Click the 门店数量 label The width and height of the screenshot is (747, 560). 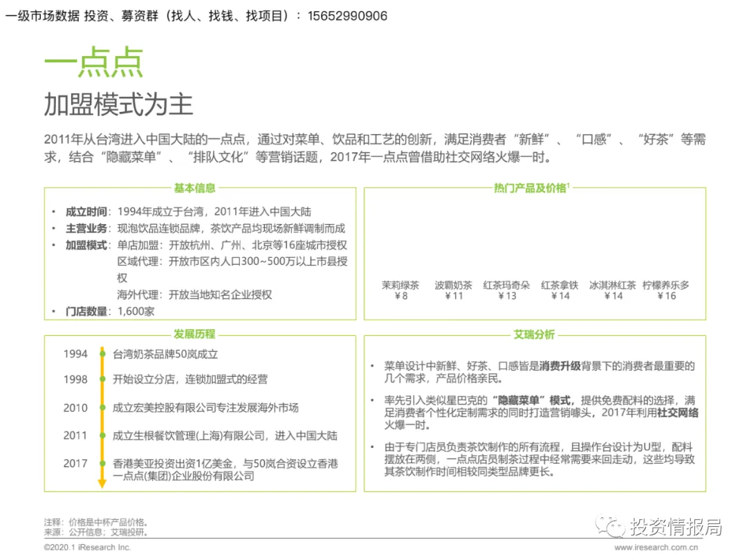[86, 311]
